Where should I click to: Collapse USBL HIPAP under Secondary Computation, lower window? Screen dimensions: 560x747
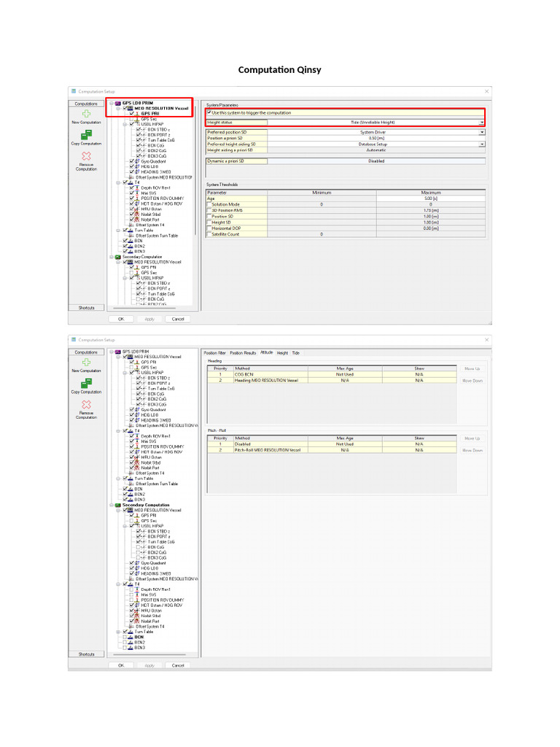(125, 526)
